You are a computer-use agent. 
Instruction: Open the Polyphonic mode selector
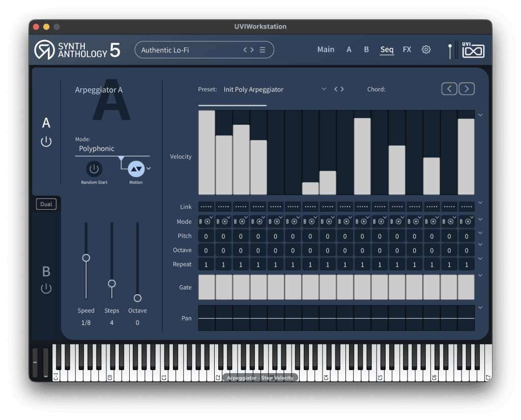point(112,149)
